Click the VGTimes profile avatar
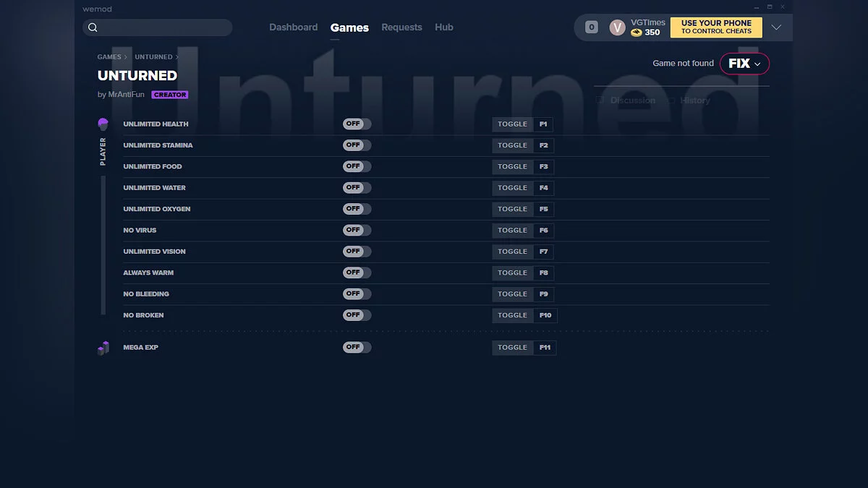Screen dimensions: 868x488 (x=617, y=27)
